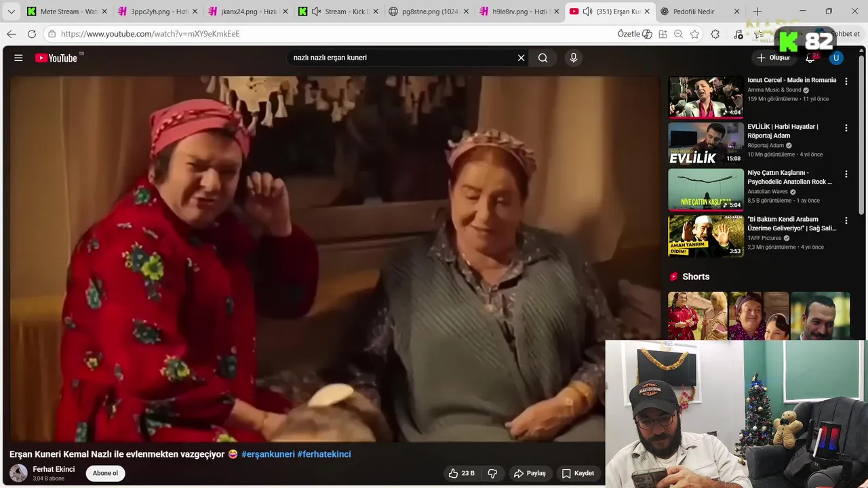Screen dimensions: 868x488
Task: Open media control music icon
Action: pos(738,34)
